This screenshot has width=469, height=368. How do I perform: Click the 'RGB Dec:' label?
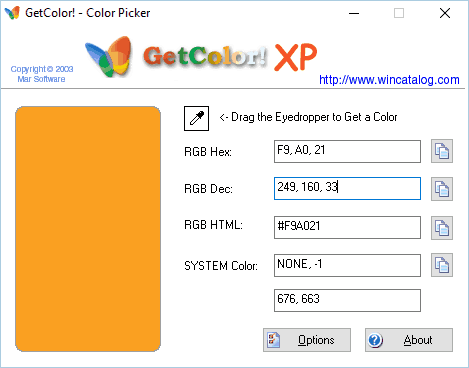point(208,189)
